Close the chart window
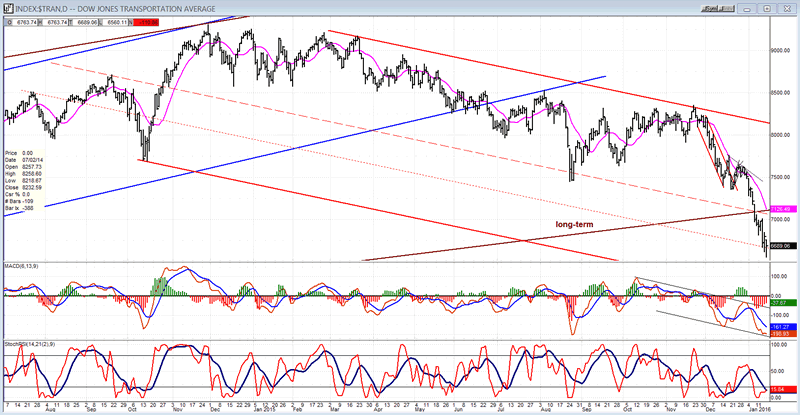This screenshot has height=415, width=800. (x=787, y=9)
